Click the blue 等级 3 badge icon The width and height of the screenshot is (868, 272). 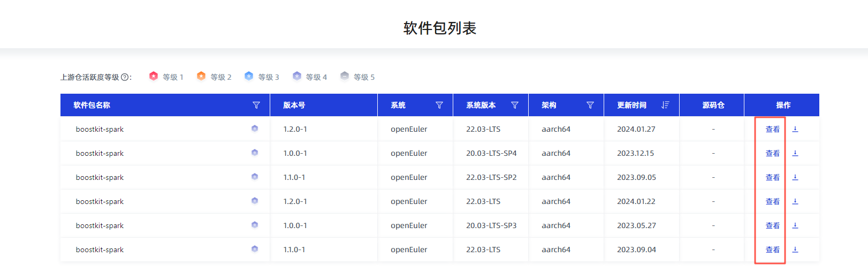(249, 76)
